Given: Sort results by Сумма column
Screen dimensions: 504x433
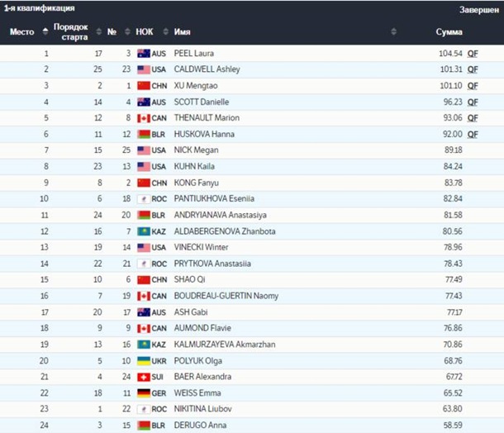Looking at the screenshot, I should coord(449,32).
